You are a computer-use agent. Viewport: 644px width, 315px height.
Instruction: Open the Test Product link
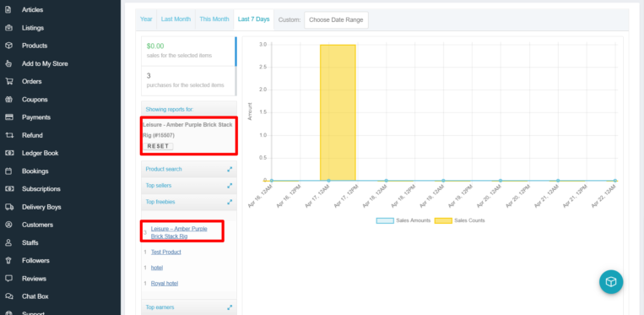[x=166, y=252]
